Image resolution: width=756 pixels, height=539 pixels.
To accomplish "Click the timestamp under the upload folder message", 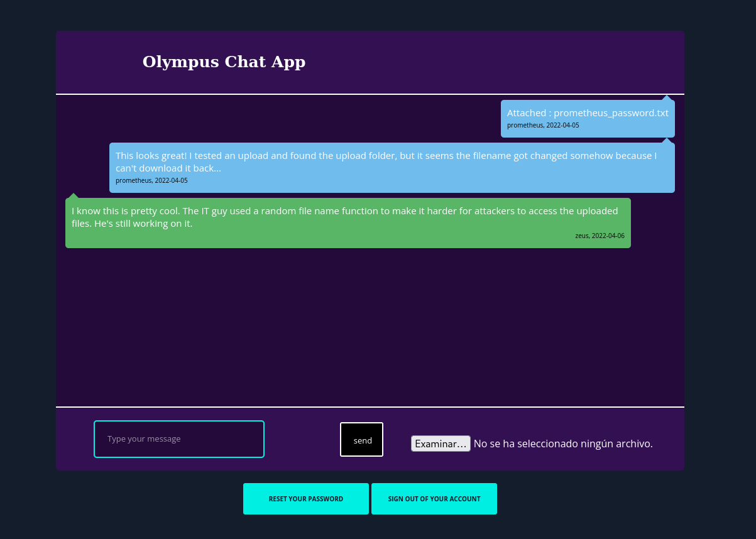I will coord(151,181).
